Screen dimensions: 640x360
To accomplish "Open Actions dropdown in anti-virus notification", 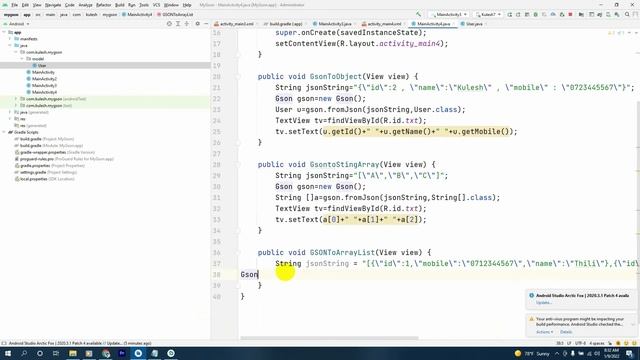I will pos(544,332).
